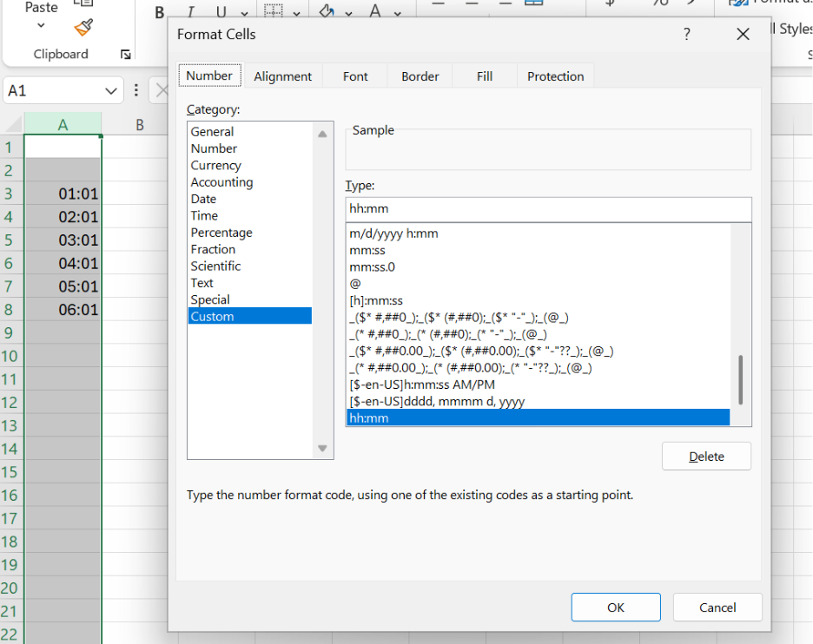This screenshot has height=644, width=813.
Task: Click the formula bar options dots
Action: pos(136,90)
